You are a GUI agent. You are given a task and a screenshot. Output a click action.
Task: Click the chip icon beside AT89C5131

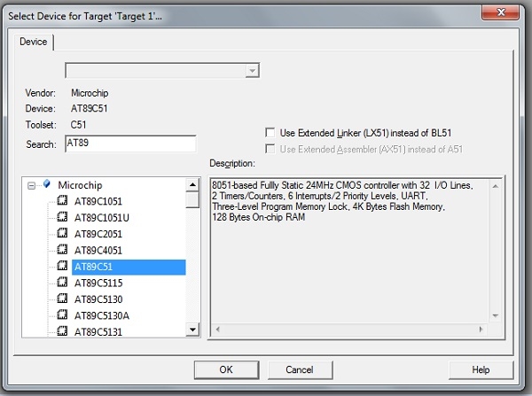[62, 330]
